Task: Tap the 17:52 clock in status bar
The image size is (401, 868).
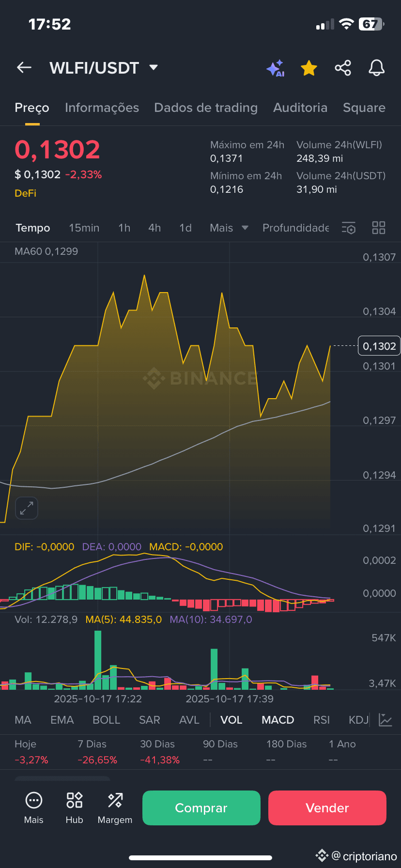Action: pyautogui.click(x=49, y=24)
